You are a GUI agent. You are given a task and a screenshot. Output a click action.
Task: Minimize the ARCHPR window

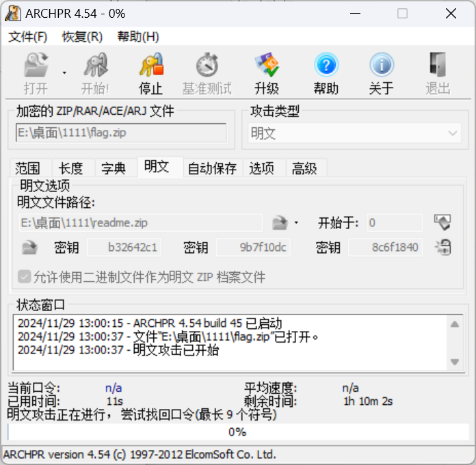[x=355, y=14]
